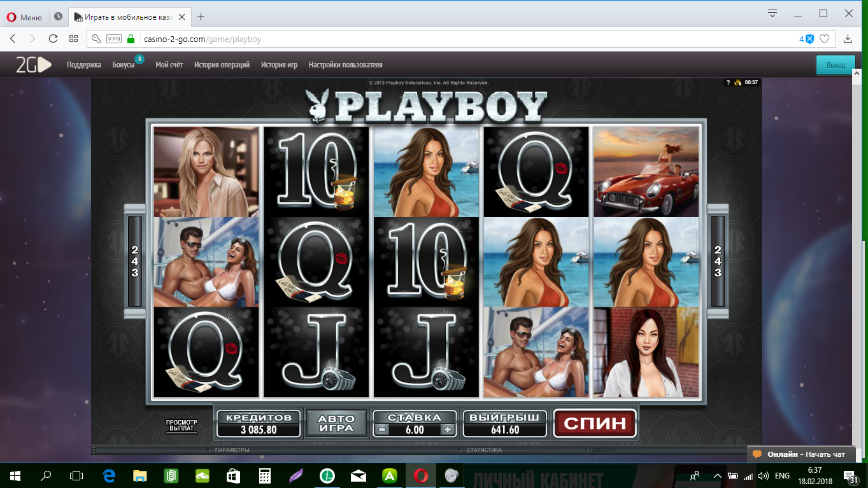The width and height of the screenshot is (868, 488).
Task: Open the Opera Меню button
Action: (x=24, y=17)
